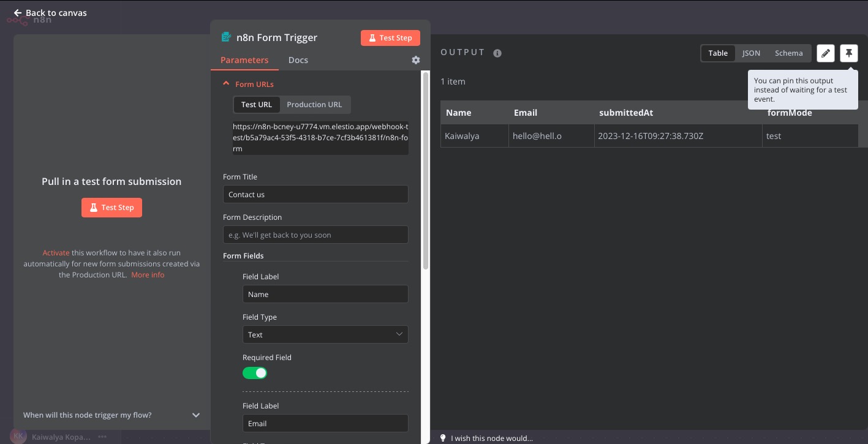Click inside the Form Title field
The height and width of the screenshot is (444, 868).
click(315, 194)
